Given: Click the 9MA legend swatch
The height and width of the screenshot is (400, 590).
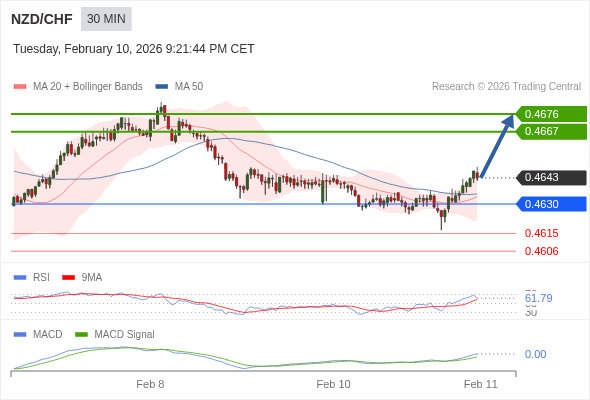Looking at the screenshot, I should pos(68,278).
